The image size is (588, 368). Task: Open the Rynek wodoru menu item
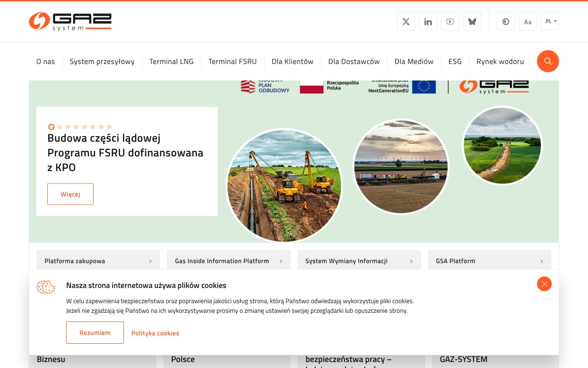pos(500,61)
